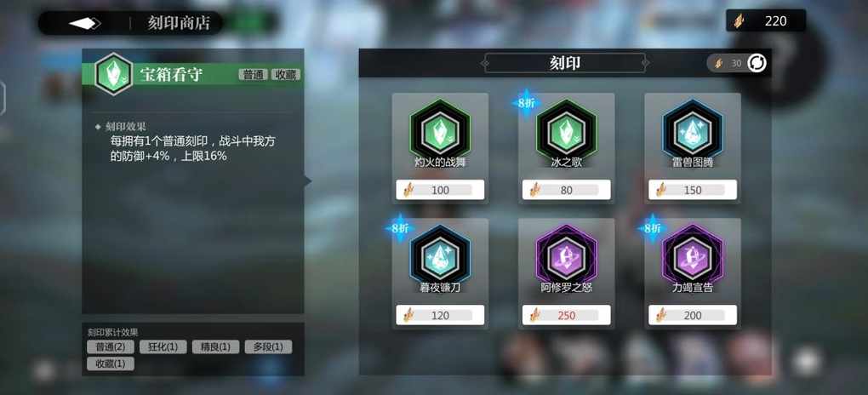Viewport: 868px width, 395px height.
Task: Open the 狂化(1) cumulative effect tag
Action: [163, 346]
